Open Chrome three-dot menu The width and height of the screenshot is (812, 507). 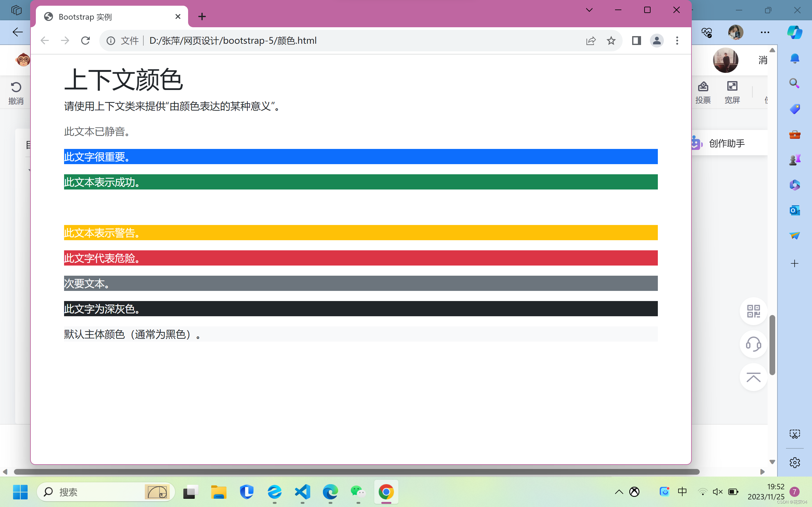(x=677, y=41)
